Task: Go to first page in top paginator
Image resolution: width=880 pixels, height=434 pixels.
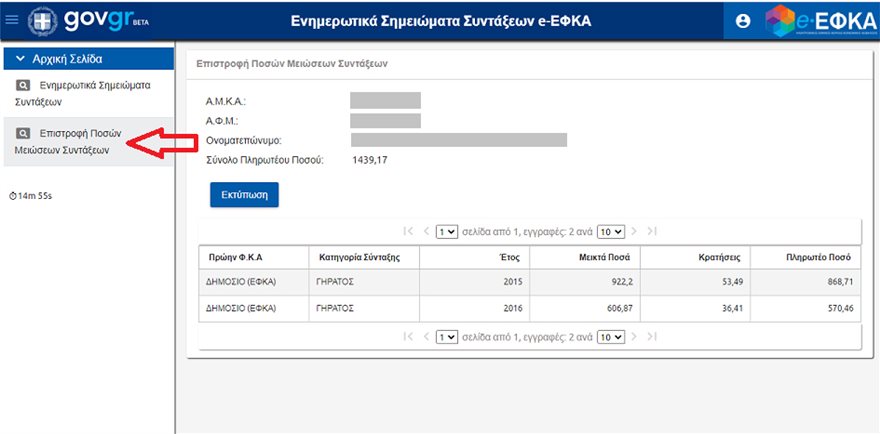Action: pos(408,231)
